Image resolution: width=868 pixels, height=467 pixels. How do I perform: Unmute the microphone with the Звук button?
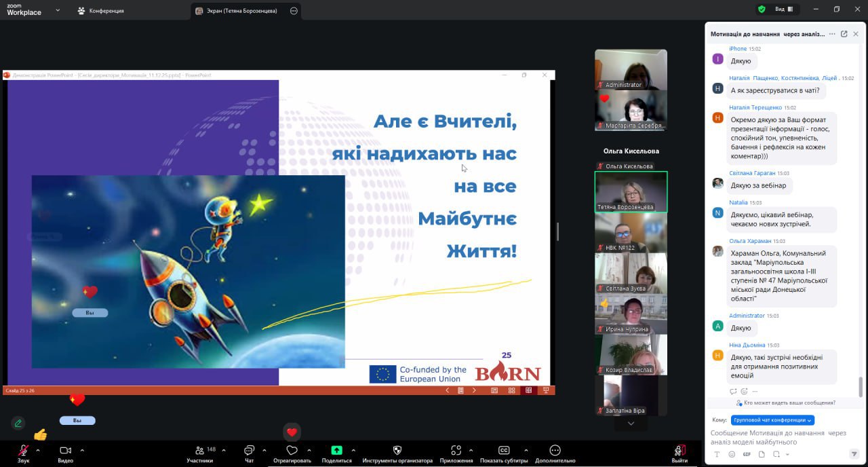(23, 452)
